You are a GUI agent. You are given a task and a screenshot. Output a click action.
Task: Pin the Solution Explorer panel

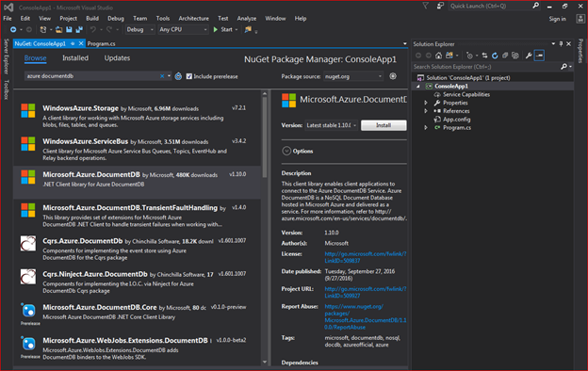(x=561, y=44)
